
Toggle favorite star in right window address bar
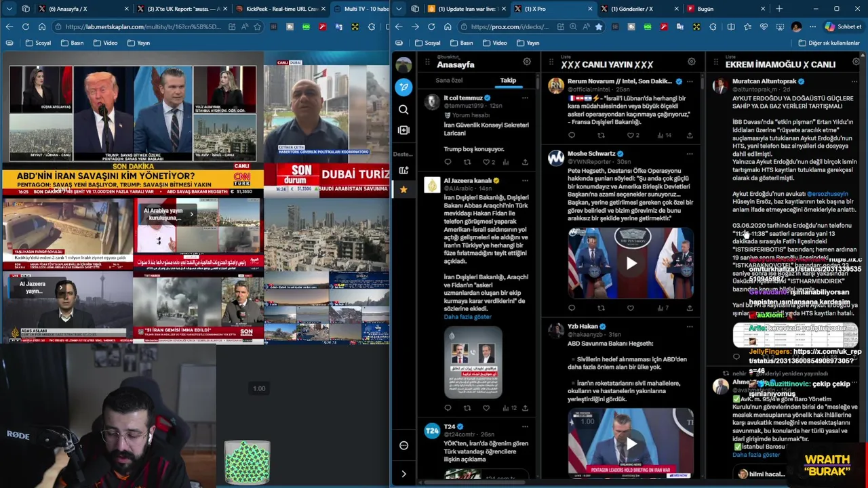coord(598,26)
